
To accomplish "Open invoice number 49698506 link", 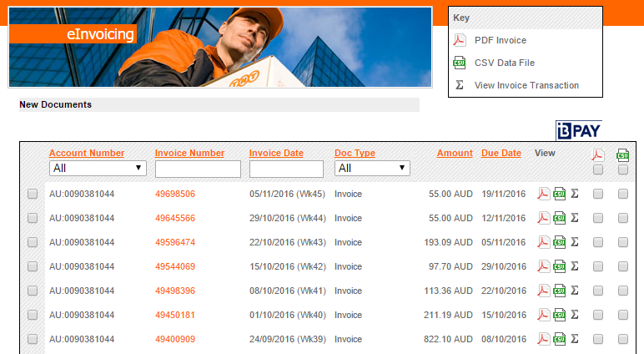I will pyautogui.click(x=175, y=194).
